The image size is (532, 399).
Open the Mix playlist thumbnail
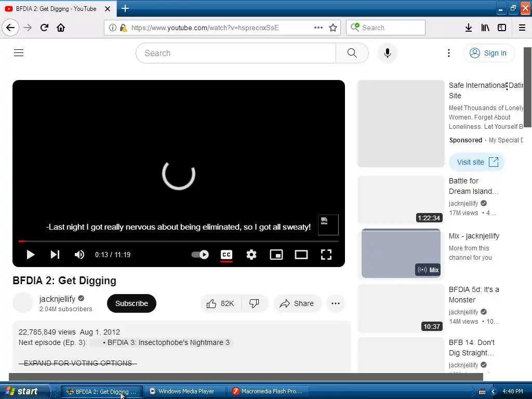[x=401, y=253]
